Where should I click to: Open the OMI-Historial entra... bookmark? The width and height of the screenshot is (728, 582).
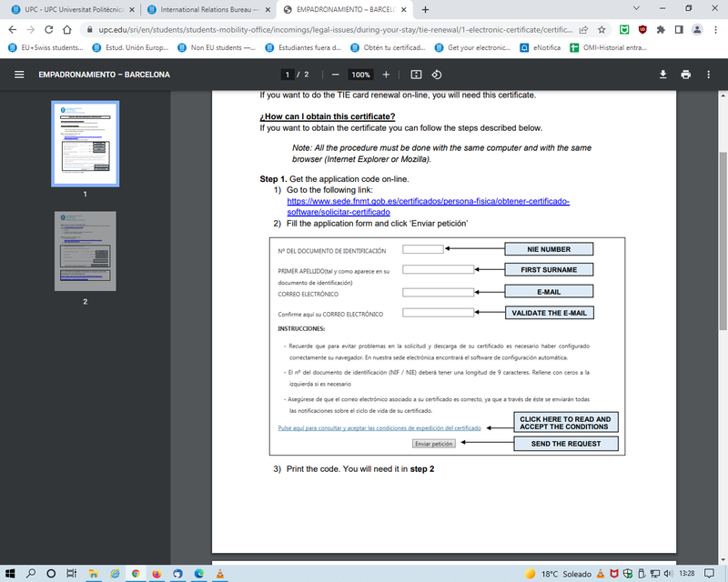tap(608, 47)
